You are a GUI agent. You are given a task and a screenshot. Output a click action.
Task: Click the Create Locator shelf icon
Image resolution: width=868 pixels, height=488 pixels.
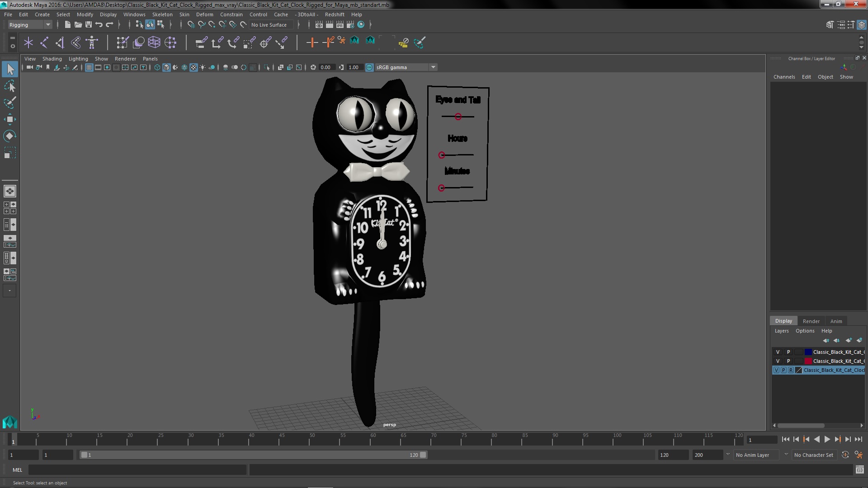coord(28,42)
